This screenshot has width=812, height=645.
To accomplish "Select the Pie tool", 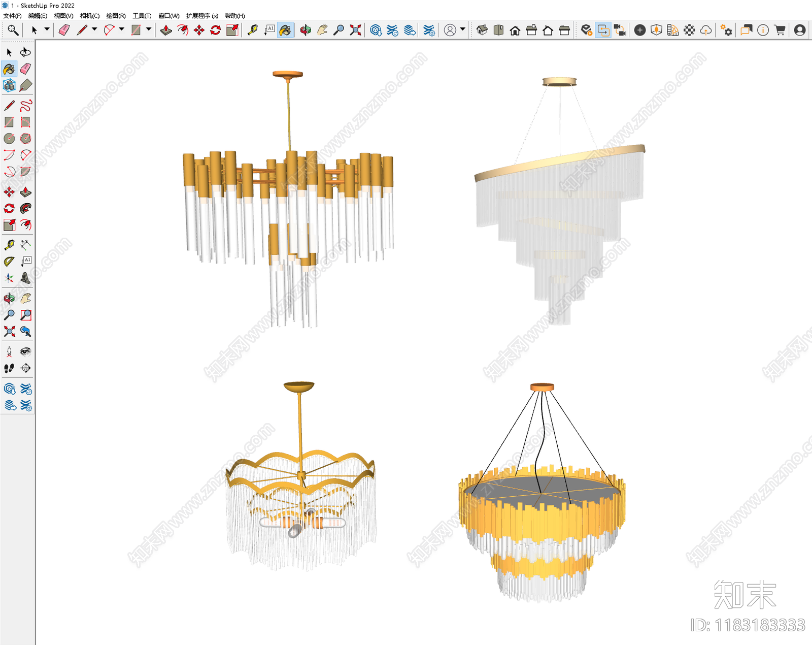I will click(x=25, y=171).
